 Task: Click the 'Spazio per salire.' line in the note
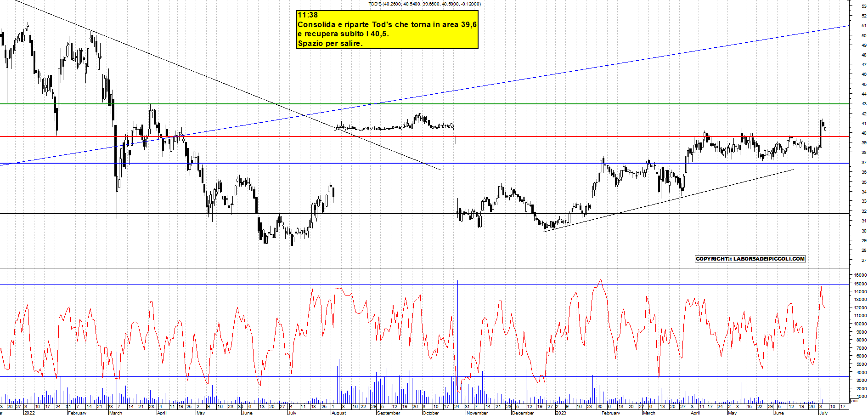[x=330, y=44]
